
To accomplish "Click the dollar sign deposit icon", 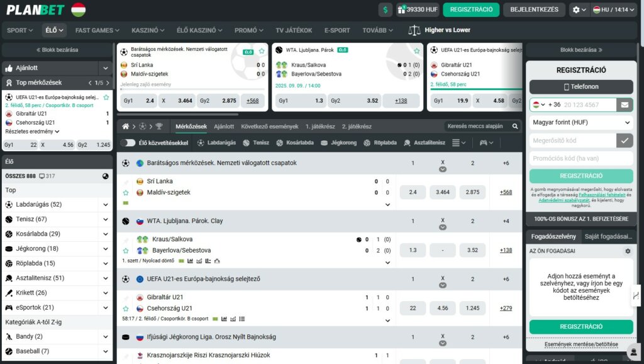I will click(x=386, y=10).
